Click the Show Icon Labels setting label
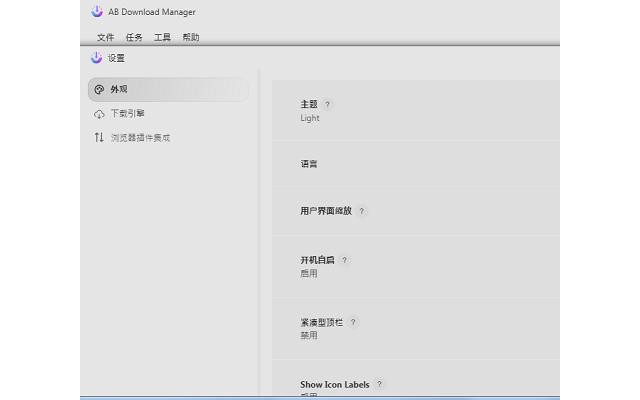Viewport: 640px width, 400px height. [335, 384]
